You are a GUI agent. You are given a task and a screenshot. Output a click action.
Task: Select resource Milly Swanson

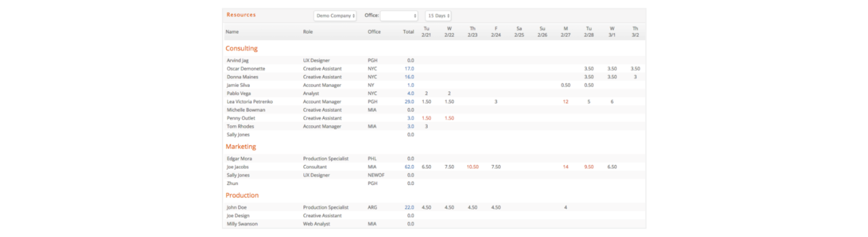243,224
